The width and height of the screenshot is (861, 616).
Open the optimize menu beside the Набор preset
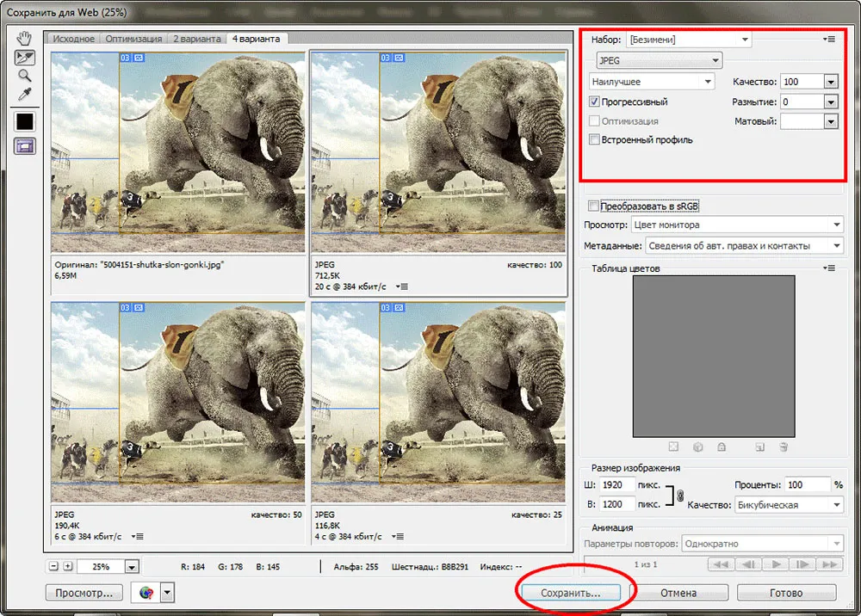point(829,40)
